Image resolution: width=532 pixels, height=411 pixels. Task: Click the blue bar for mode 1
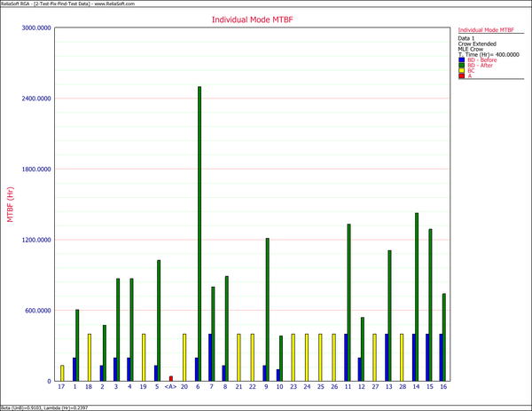click(x=74, y=369)
